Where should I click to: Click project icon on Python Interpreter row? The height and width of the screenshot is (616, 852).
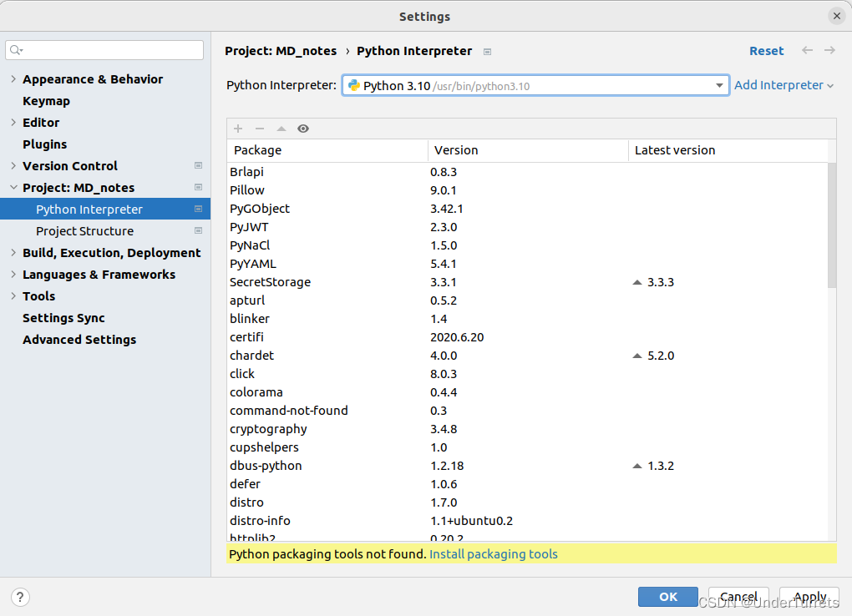pos(198,210)
